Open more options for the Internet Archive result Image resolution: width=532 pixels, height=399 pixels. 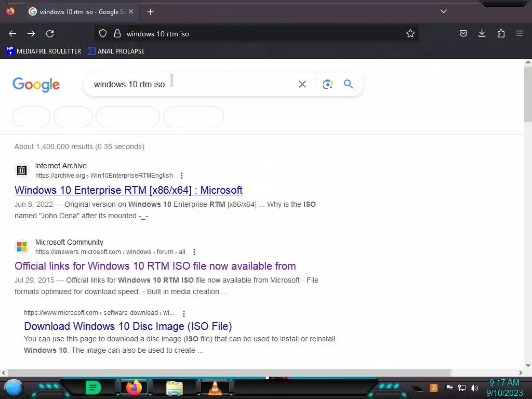click(x=182, y=176)
